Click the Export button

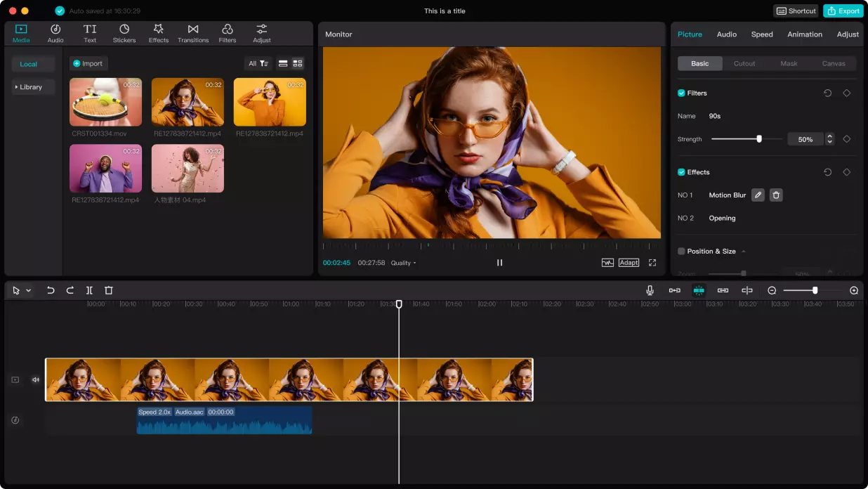point(843,11)
